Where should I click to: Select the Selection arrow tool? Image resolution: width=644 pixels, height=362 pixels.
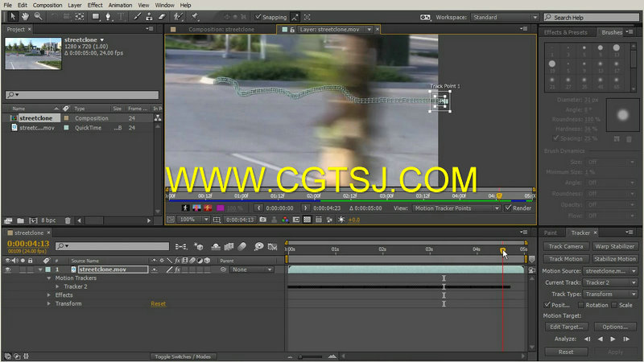(x=12, y=16)
